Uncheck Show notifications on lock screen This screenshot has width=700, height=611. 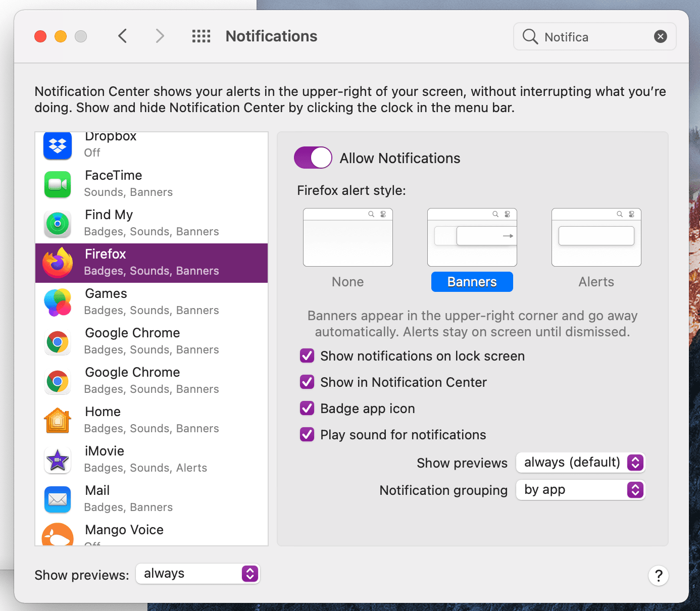click(x=307, y=356)
